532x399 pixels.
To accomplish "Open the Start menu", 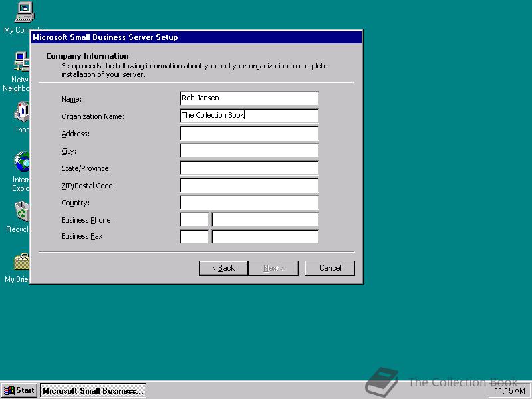I will 18,390.
